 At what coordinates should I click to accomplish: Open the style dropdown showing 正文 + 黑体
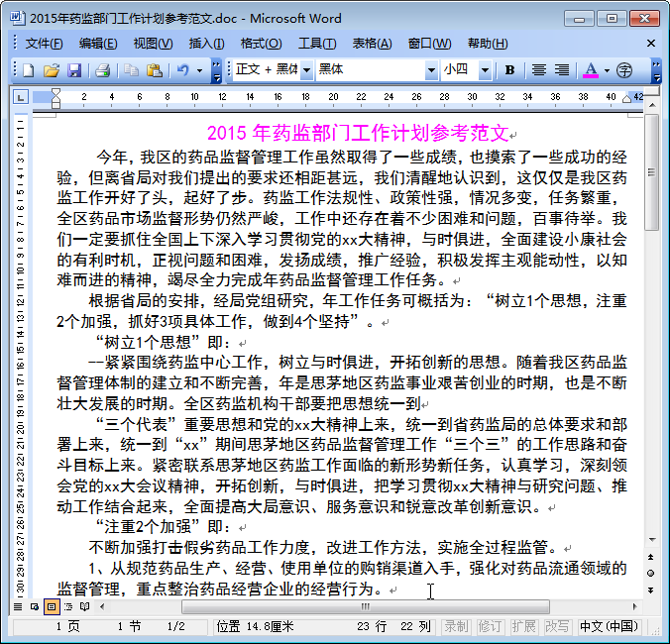click(x=306, y=69)
